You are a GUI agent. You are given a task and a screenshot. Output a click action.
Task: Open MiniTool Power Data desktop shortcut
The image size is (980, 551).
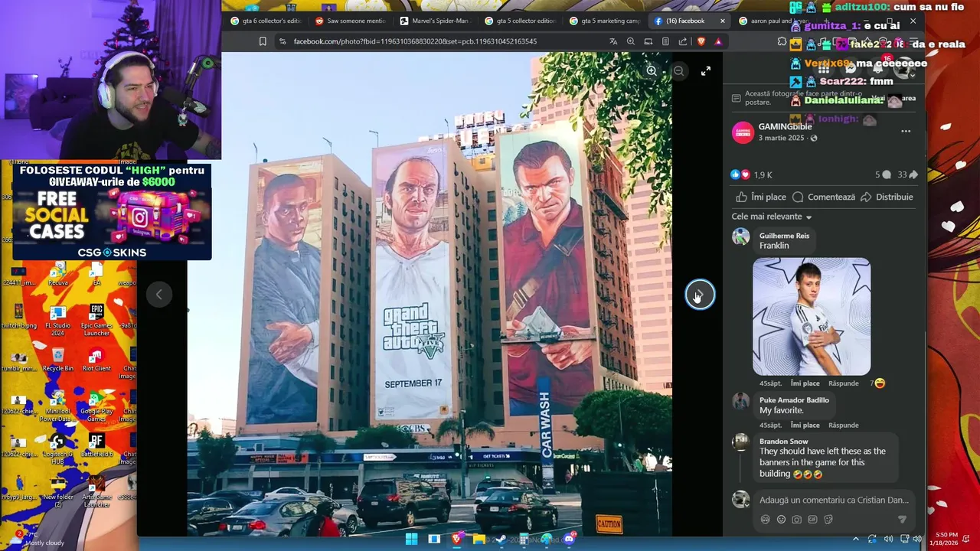(x=57, y=406)
